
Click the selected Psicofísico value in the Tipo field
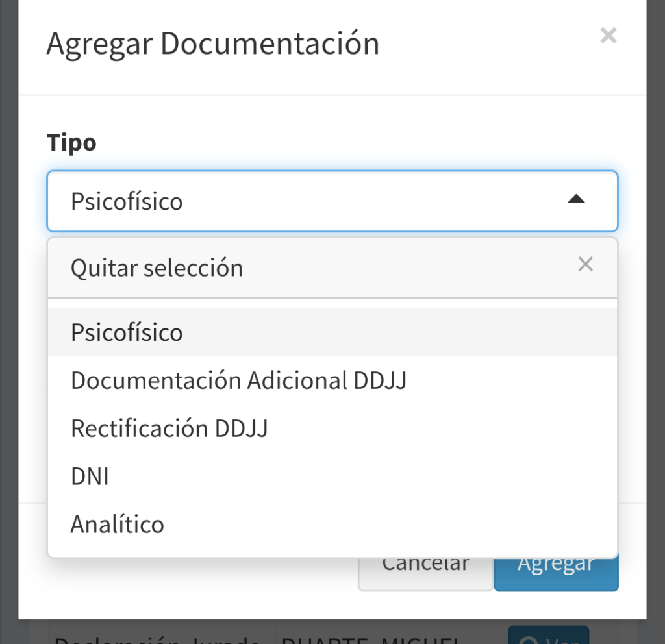click(127, 201)
